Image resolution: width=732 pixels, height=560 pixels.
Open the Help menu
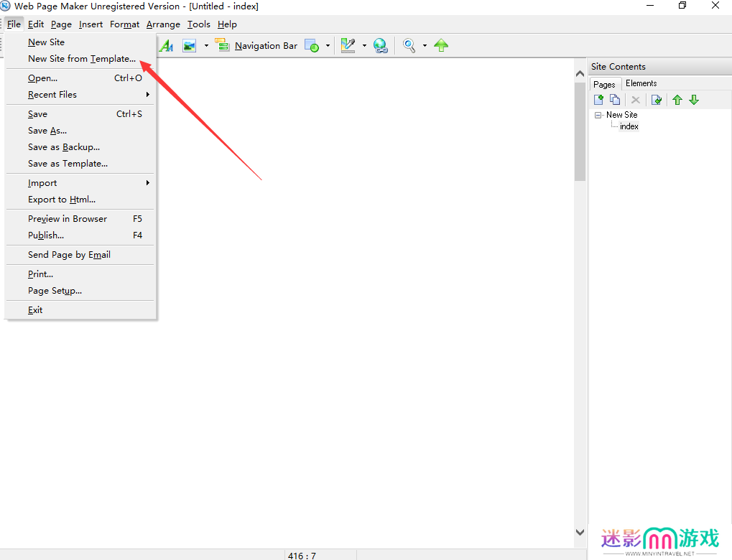[x=227, y=24]
